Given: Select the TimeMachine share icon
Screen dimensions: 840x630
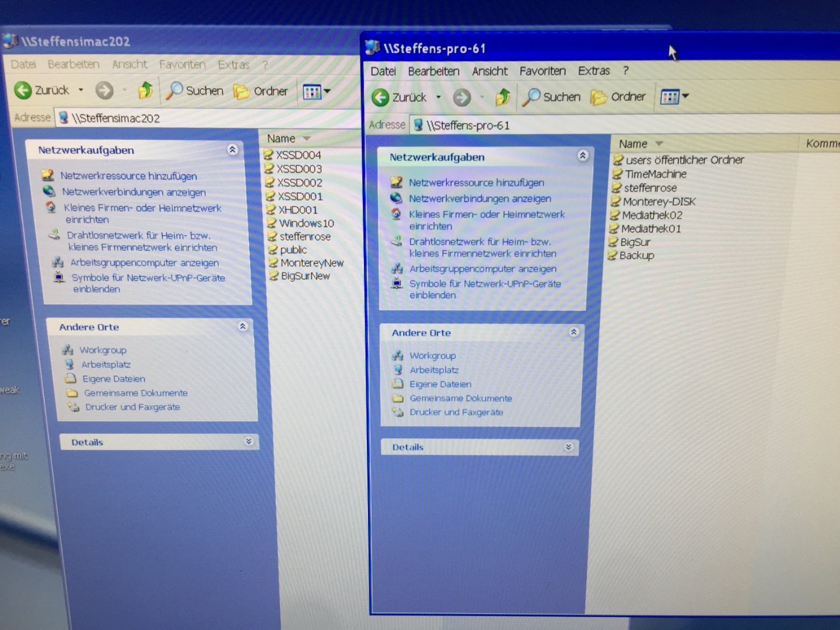Looking at the screenshot, I should 617,174.
